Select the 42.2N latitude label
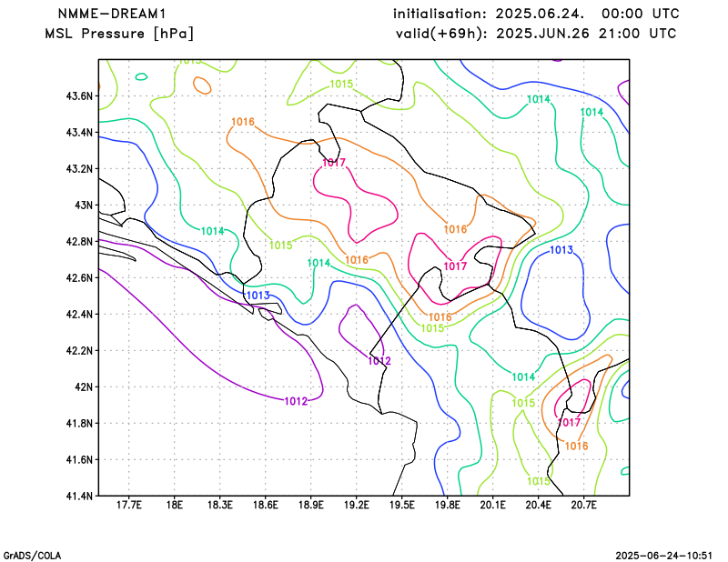 (x=80, y=350)
